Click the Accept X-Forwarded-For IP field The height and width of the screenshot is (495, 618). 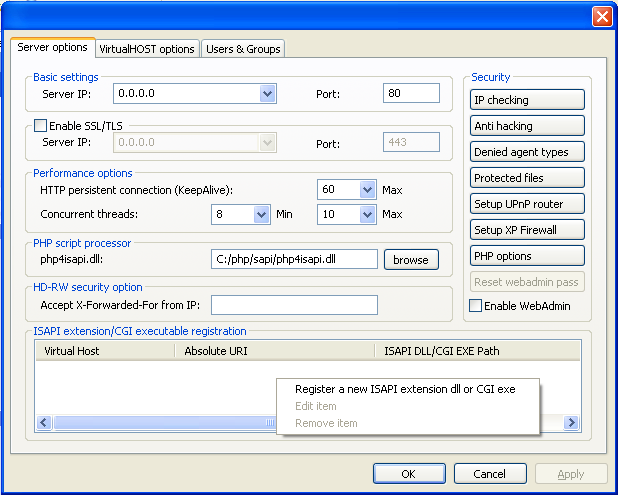pyautogui.click(x=294, y=305)
